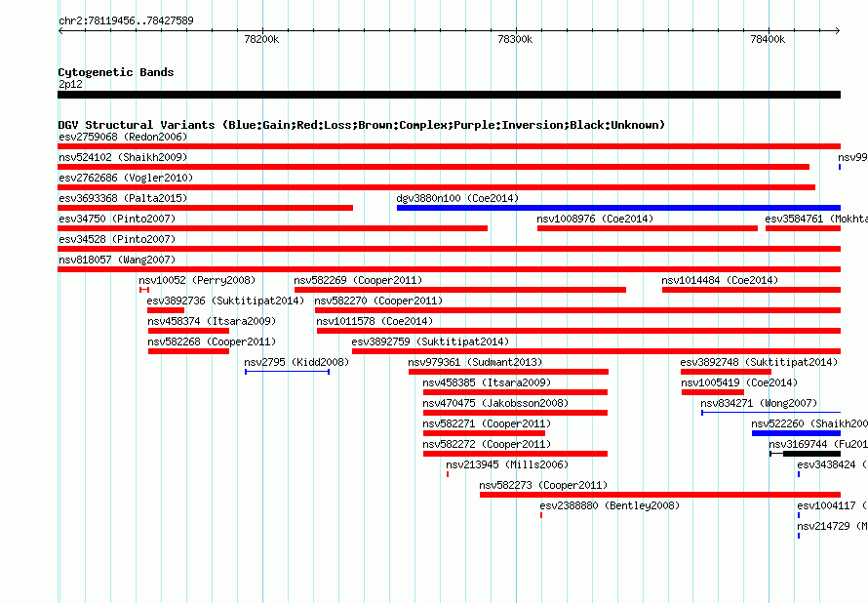Viewport: 868px width, 603px height.
Task: Open the nsv582269 (Cooper2011) variant label
Action: [358, 280]
